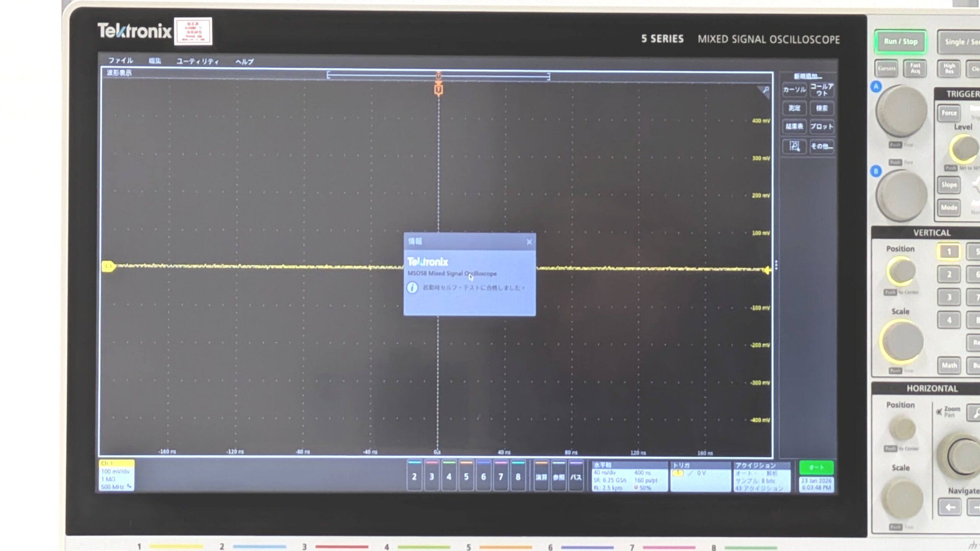Click the yellow C1 channel ground handle
The image size is (980, 551).
coord(108,266)
